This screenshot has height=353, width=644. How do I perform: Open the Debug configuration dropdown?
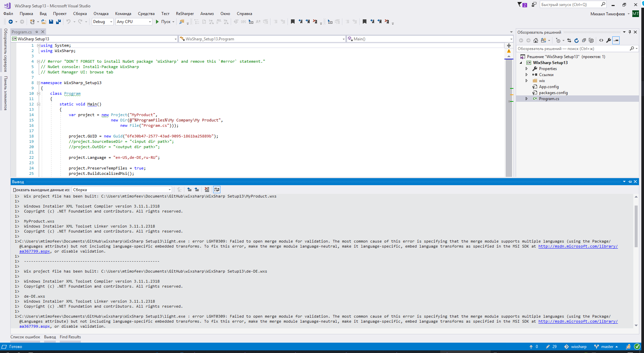[x=103, y=22]
